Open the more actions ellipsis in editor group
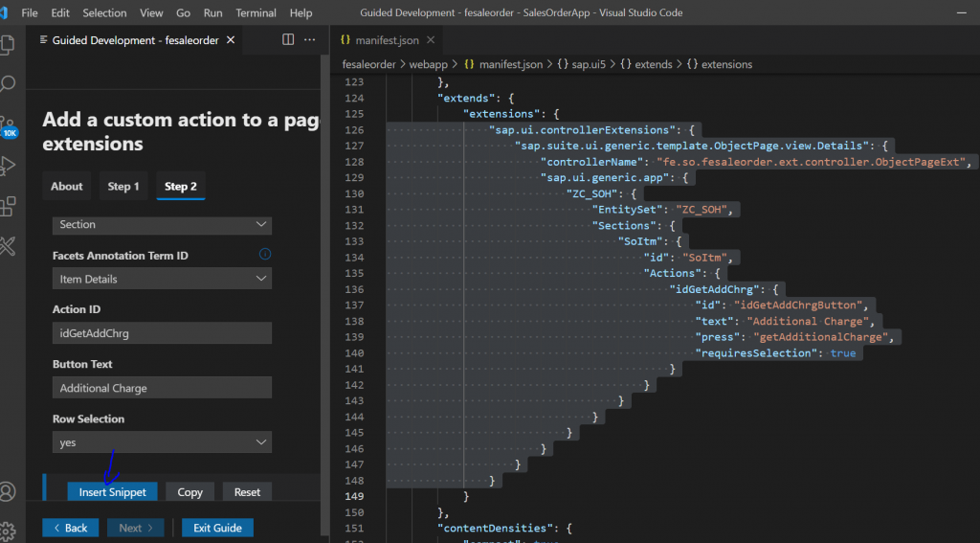980x543 pixels. 309,40
